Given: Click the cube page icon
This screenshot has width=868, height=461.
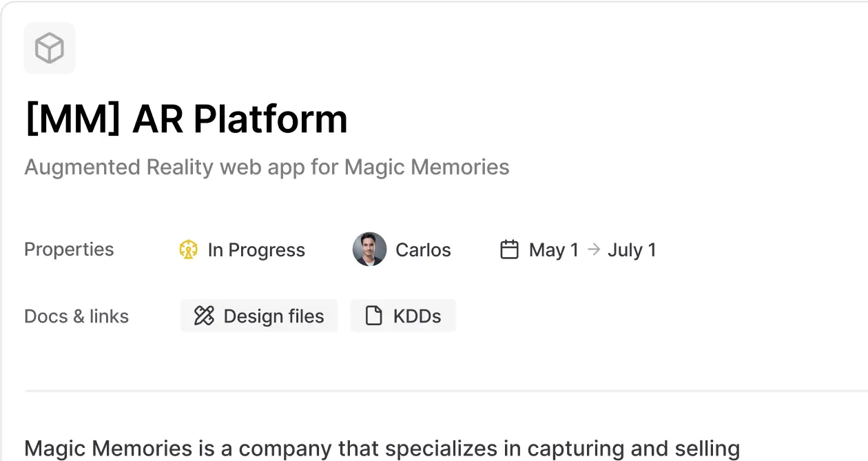Looking at the screenshot, I should point(49,48).
